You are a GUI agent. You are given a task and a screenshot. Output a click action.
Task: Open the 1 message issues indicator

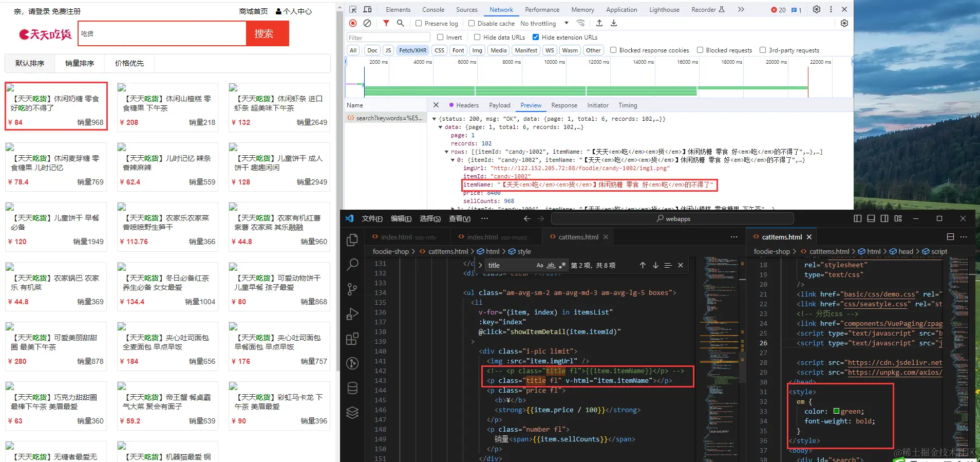(797, 10)
